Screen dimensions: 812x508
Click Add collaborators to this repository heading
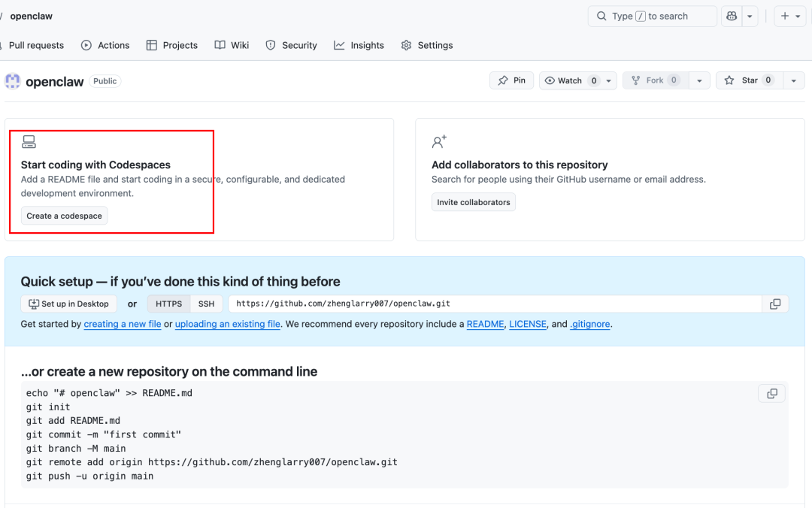click(x=520, y=165)
